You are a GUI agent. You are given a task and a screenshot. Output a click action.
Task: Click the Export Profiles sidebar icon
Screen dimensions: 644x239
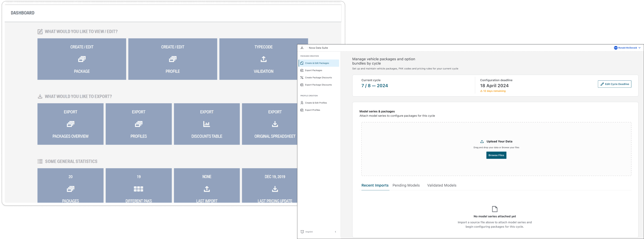pyautogui.click(x=302, y=110)
